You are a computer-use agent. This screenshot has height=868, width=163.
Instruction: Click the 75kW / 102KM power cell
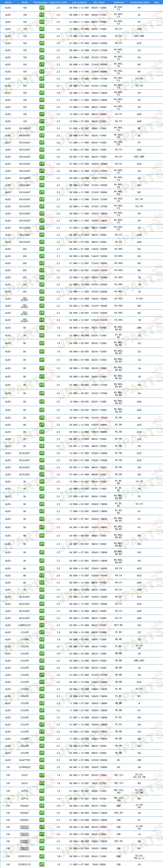[99, 328]
